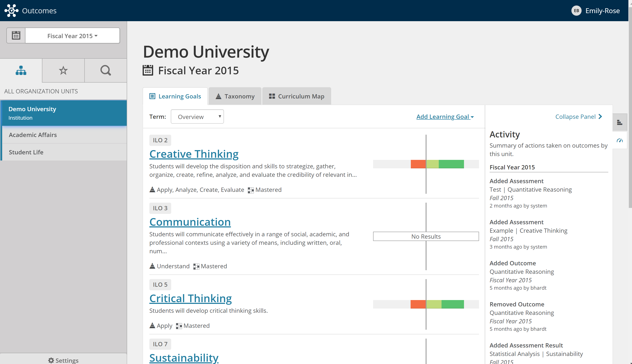Click Mastered checker icon under Communication
This screenshot has width=632, height=364.
pyautogui.click(x=196, y=267)
